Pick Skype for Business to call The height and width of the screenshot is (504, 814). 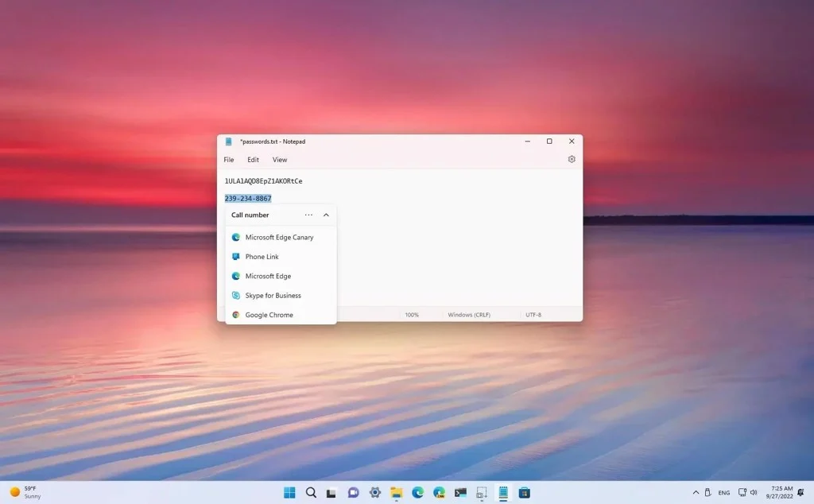[281, 296]
